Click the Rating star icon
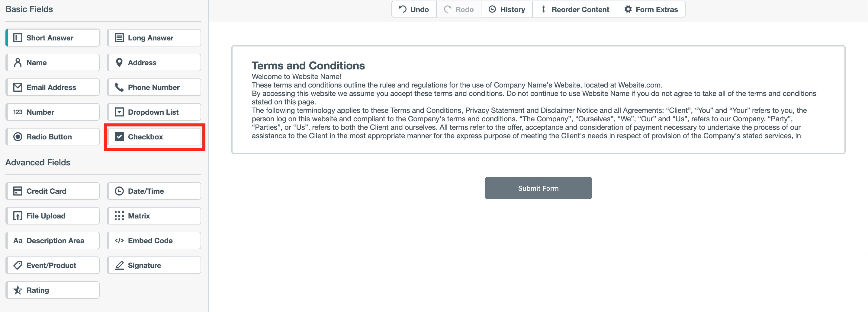Viewport: 868px width, 312px height. (x=18, y=290)
